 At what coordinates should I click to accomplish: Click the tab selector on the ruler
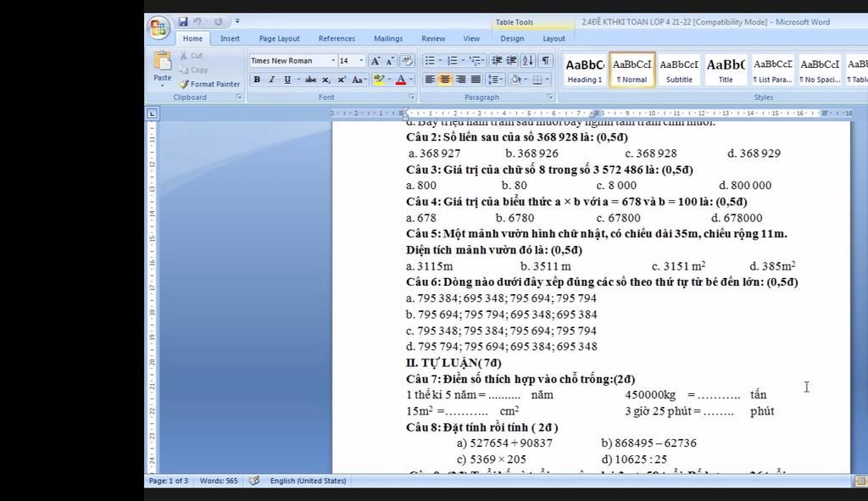pyautogui.click(x=153, y=114)
